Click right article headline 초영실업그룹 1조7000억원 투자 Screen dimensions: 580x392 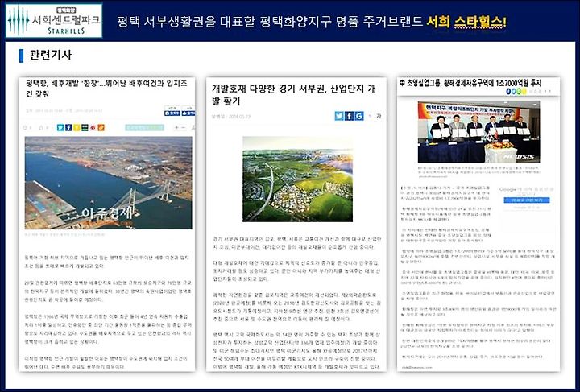coord(470,83)
